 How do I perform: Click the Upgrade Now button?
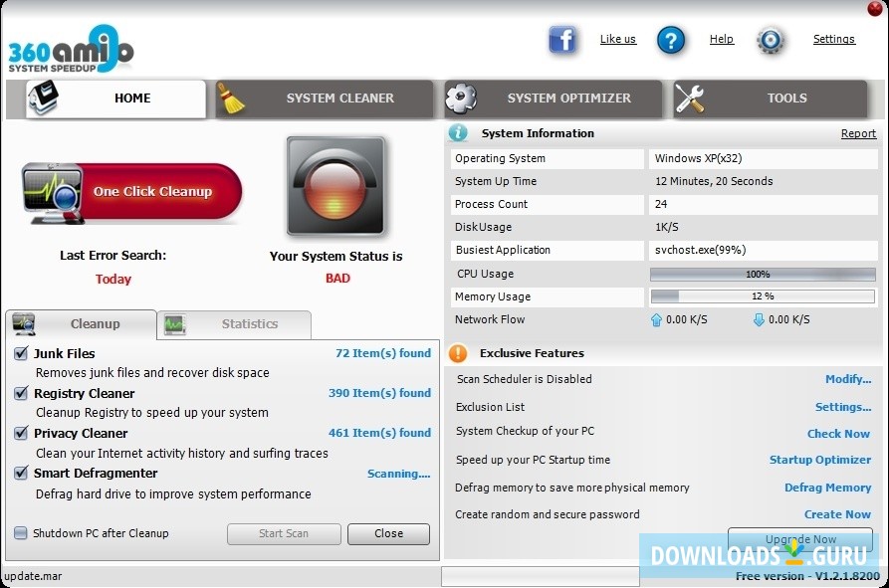click(800, 538)
